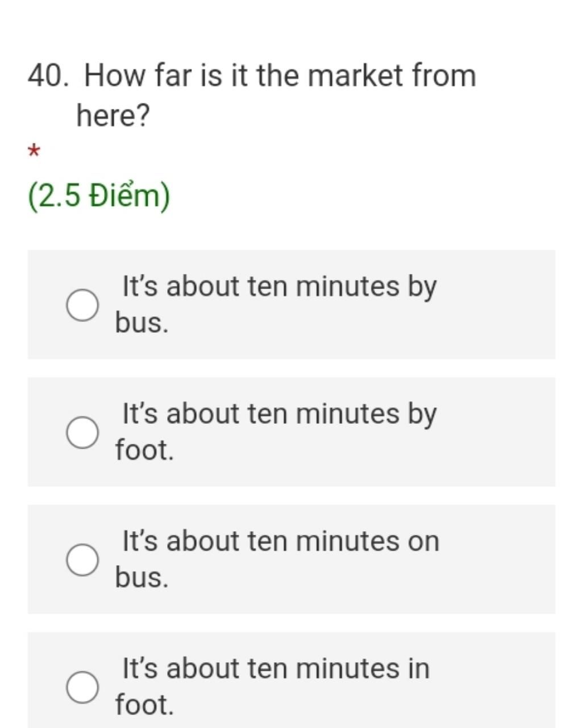Click the word 'bus.' in the first option
Screen dimensions: 582x728
coord(142,322)
